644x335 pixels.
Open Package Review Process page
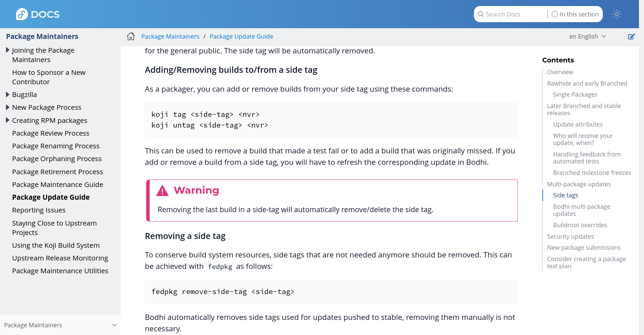pyautogui.click(x=51, y=133)
